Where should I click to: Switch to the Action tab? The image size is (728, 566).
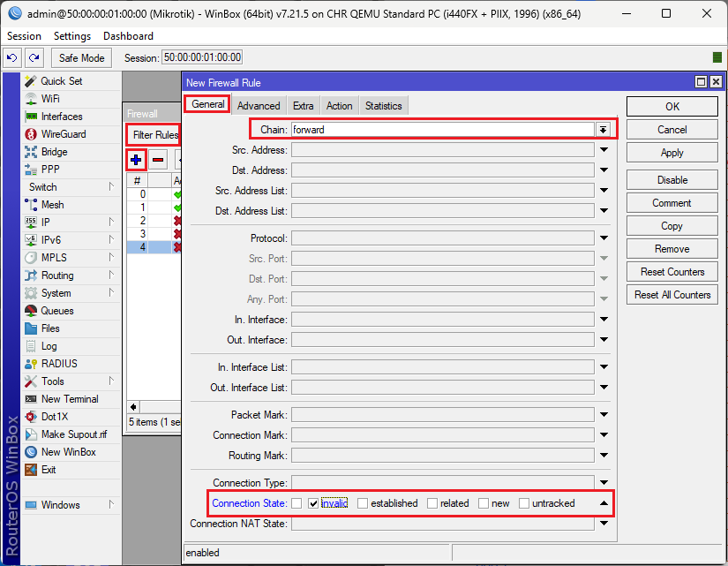pyautogui.click(x=340, y=106)
